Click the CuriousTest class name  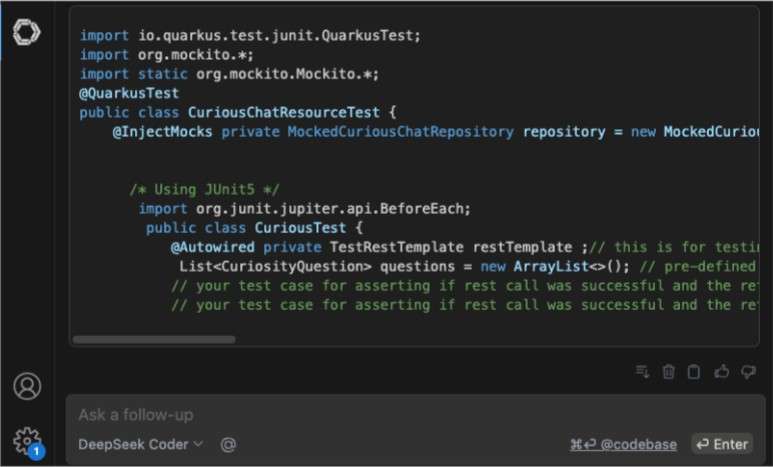click(300, 228)
